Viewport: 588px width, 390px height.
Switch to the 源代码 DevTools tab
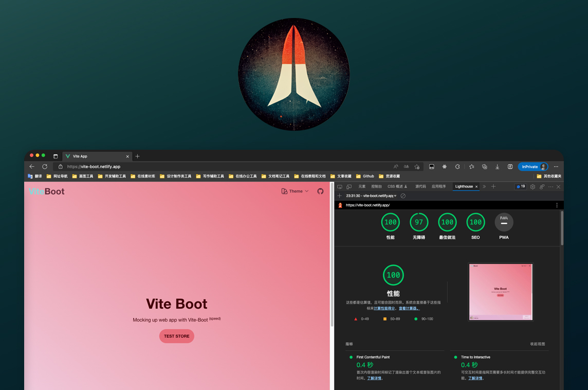tap(420, 187)
